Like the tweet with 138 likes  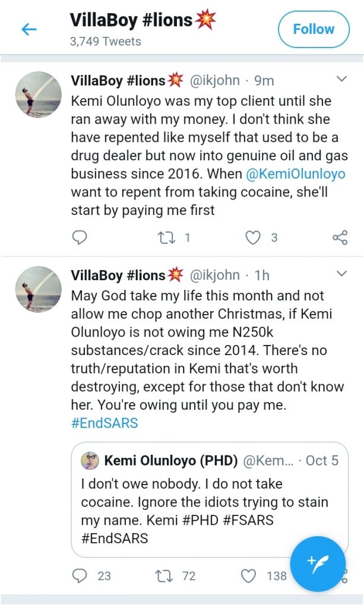[x=250, y=575]
